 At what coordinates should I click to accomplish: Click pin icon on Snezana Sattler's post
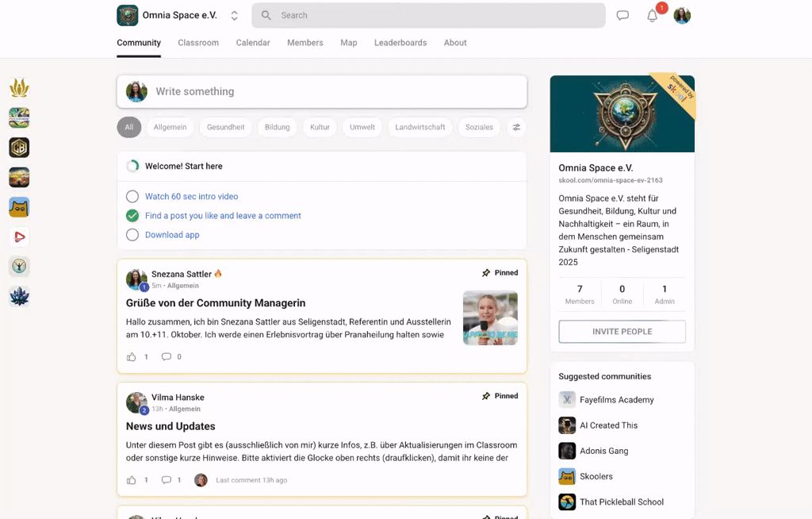[486, 273]
